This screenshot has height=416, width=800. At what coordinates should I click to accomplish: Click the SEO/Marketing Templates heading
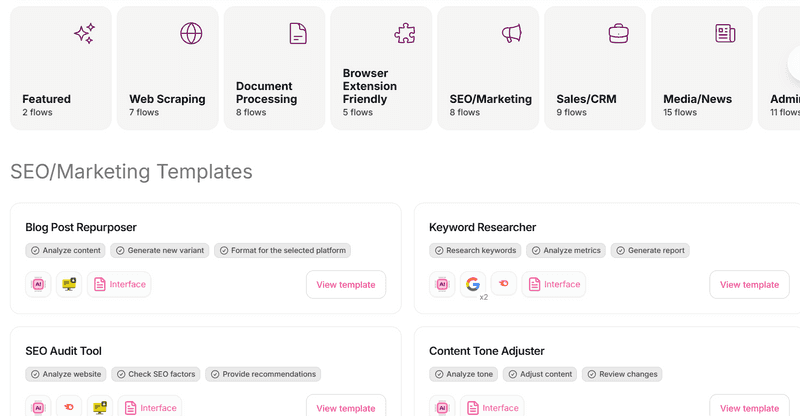[131, 172]
